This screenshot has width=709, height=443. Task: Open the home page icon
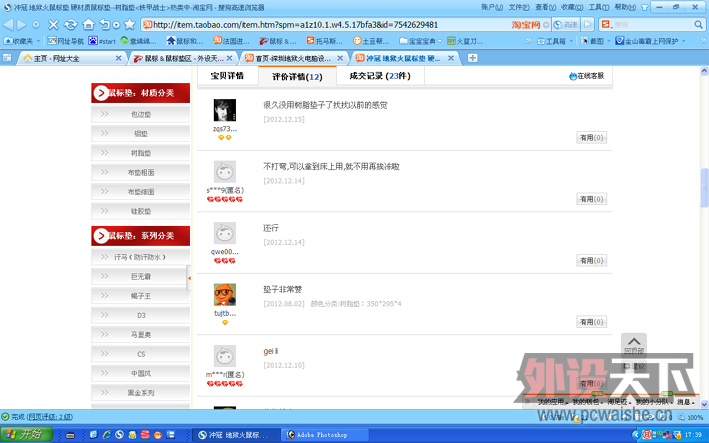click(89, 24)
